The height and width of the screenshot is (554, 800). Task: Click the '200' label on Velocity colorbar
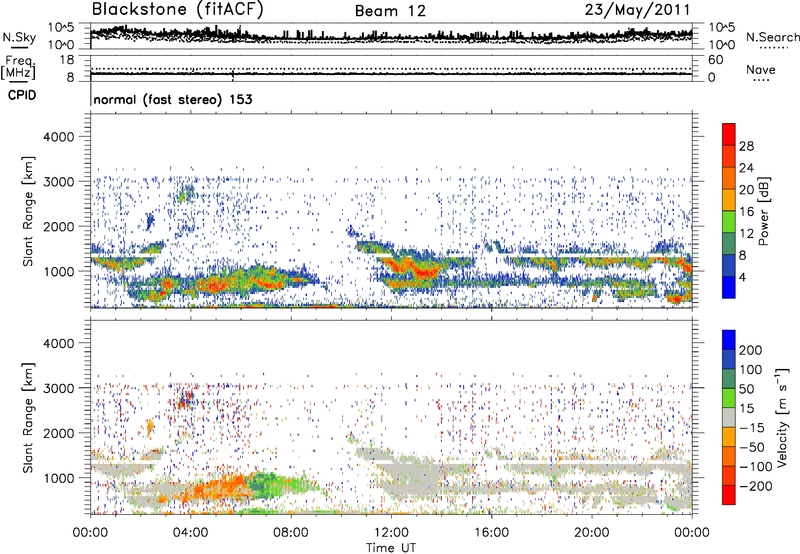[751, 350]
